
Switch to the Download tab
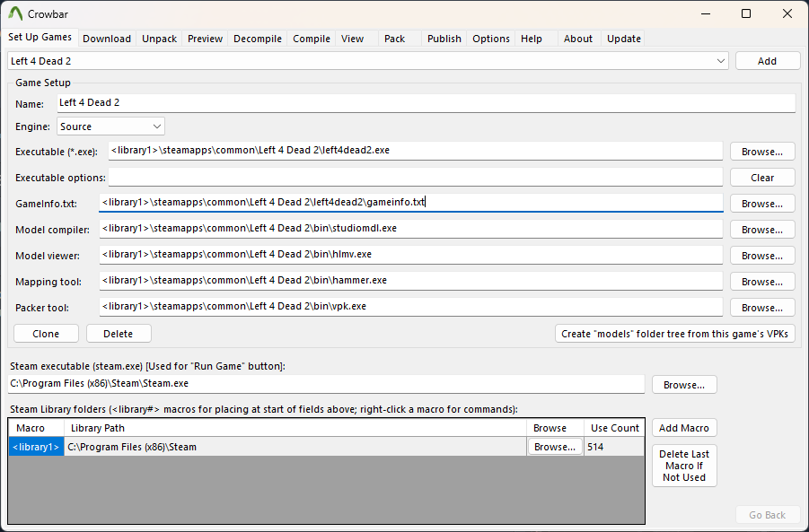pos(107,39)
